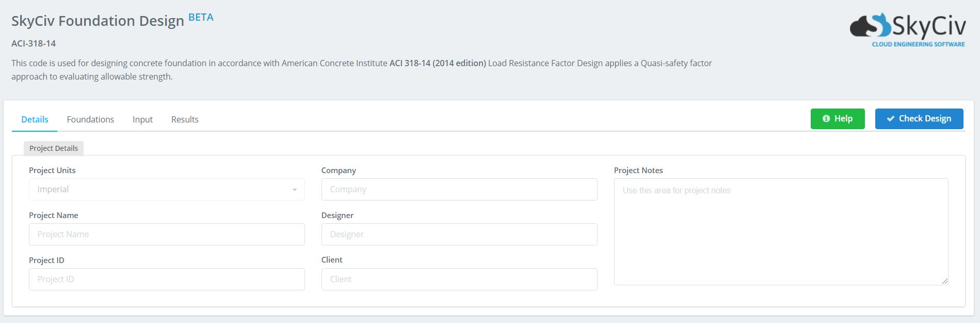Image resolution: width=980 pixels, height=323 pixels.
Task: Run the Check Design button
Action: pyautogui.click(x=919, y=119)
